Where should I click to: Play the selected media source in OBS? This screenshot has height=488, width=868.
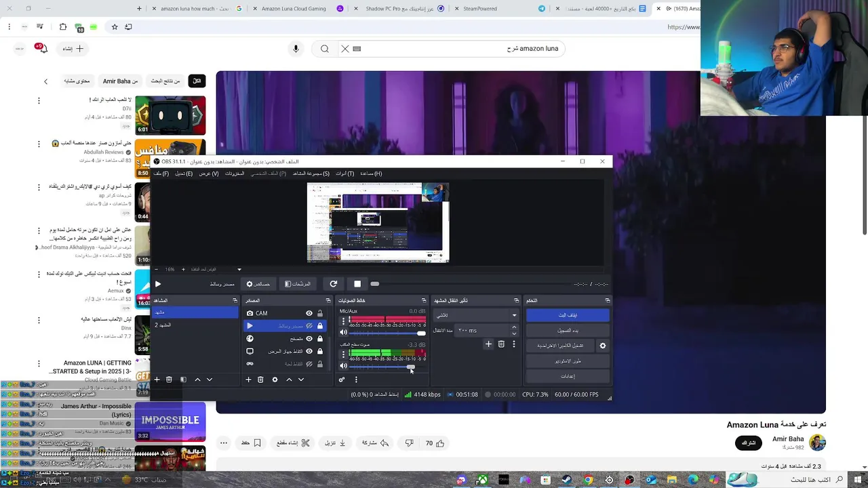[158, 284]
